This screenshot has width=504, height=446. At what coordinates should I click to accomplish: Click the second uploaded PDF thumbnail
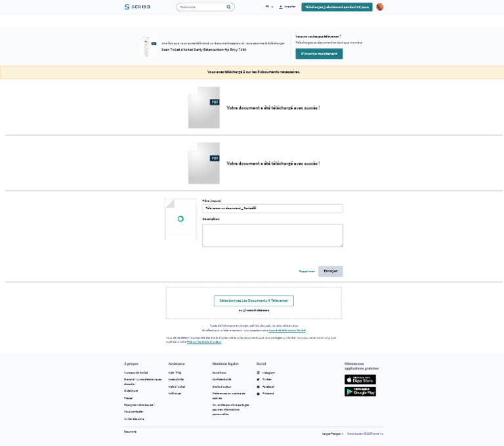point(204,163)
